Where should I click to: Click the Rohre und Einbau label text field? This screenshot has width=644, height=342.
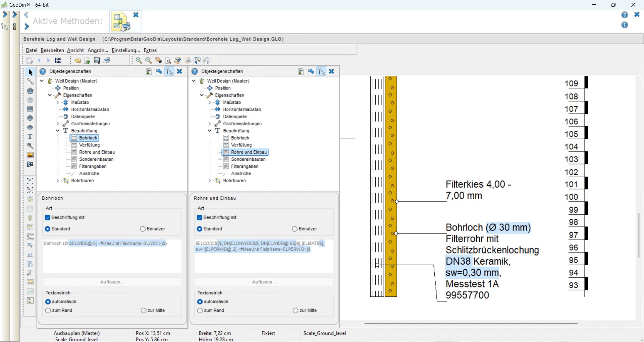[x=264, y=256]
